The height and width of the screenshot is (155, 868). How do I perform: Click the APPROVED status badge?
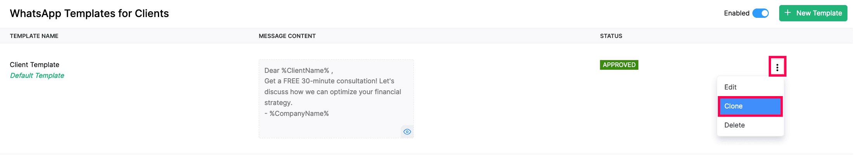pos(619,65)
